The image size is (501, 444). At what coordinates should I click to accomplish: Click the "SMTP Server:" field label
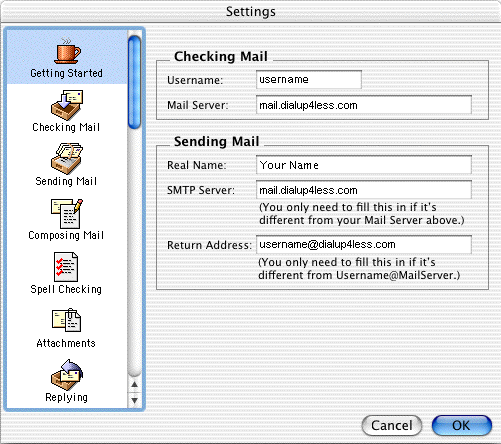[x=201, y=190]
